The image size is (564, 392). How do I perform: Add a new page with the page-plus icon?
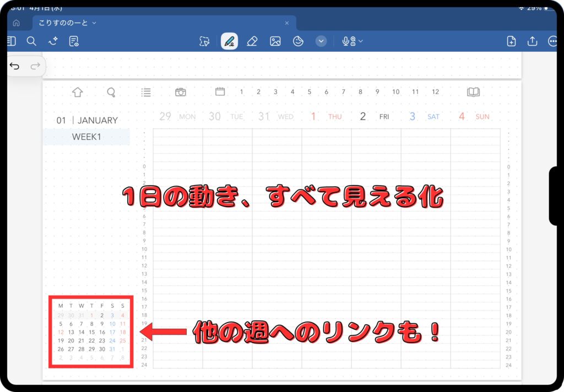[x=511, y=41]
